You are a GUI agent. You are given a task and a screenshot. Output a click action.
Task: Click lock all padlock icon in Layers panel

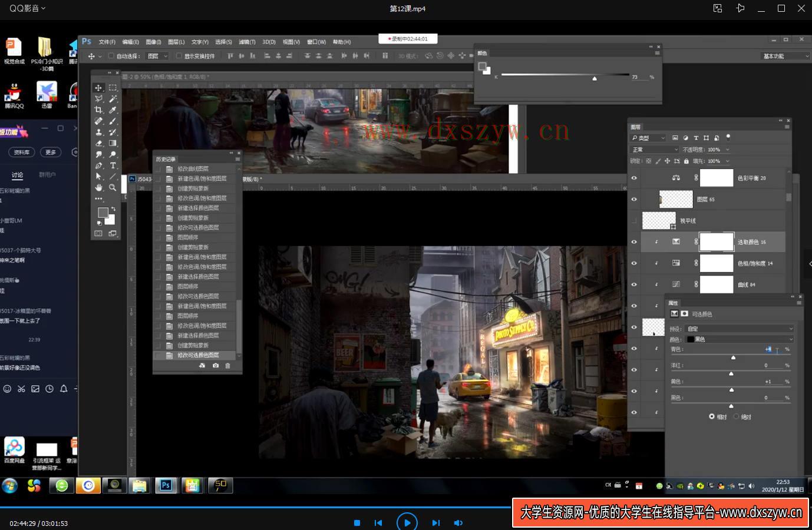[x=686, y=161]
